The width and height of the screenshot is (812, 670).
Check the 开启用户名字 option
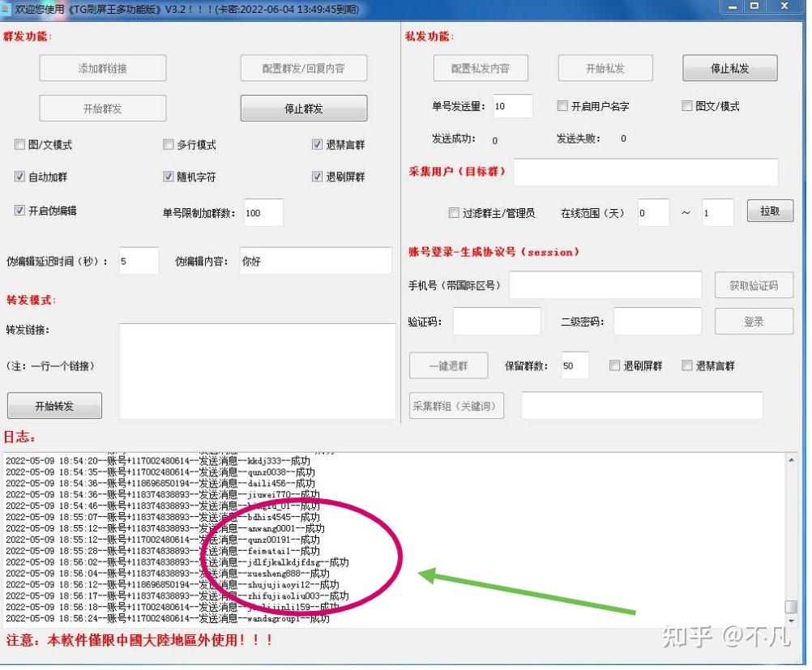click(562, 105)
